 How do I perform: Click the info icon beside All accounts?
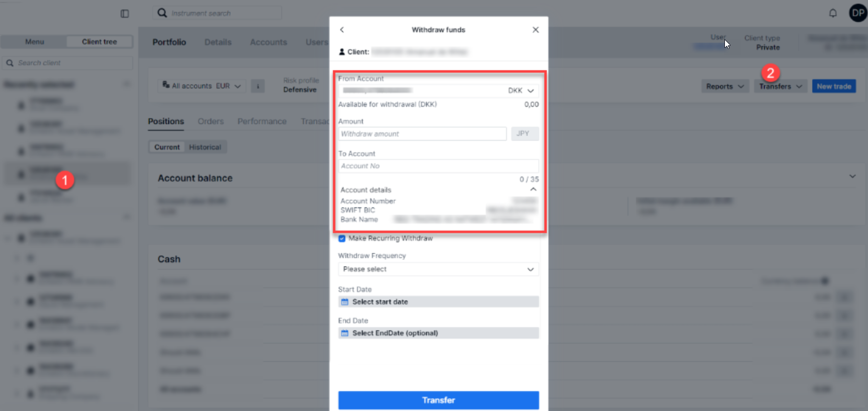point(258,86)
